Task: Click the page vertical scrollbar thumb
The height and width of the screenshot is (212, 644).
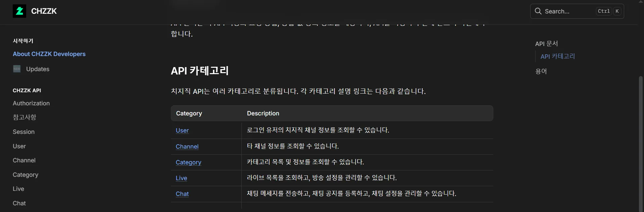Action: point(641,144)
